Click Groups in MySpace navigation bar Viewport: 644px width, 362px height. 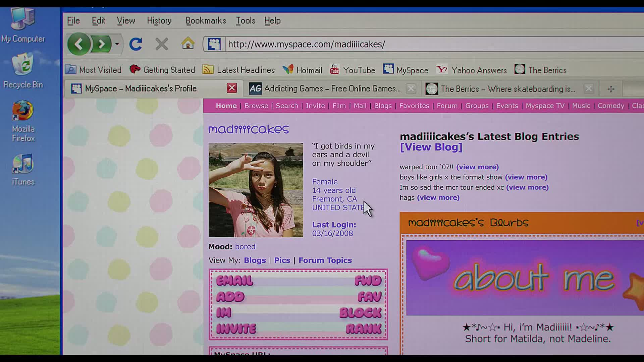477,106
